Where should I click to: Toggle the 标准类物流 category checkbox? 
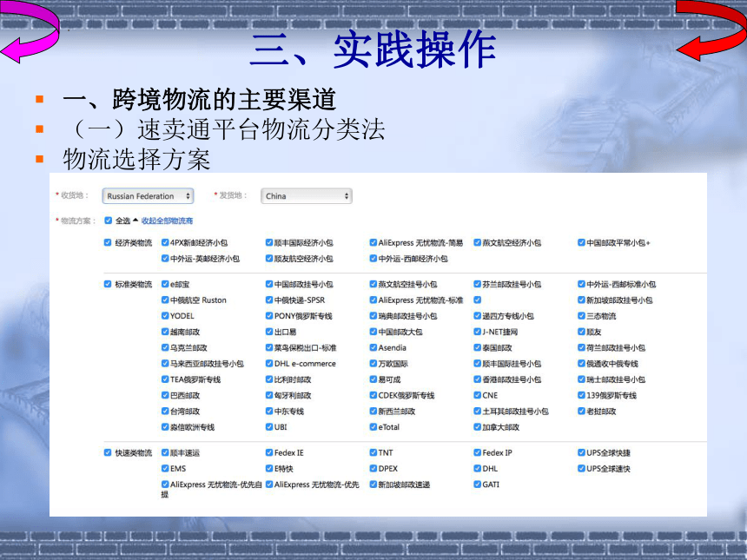pos(108,284)
